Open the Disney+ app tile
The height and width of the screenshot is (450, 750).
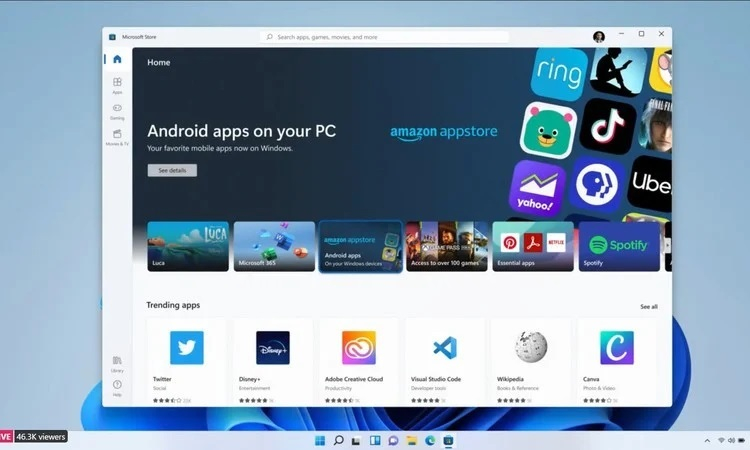tap(272, 348)
